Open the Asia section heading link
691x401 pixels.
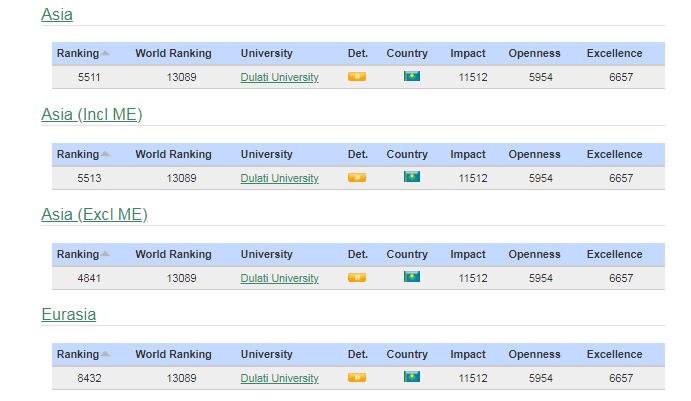57,15
